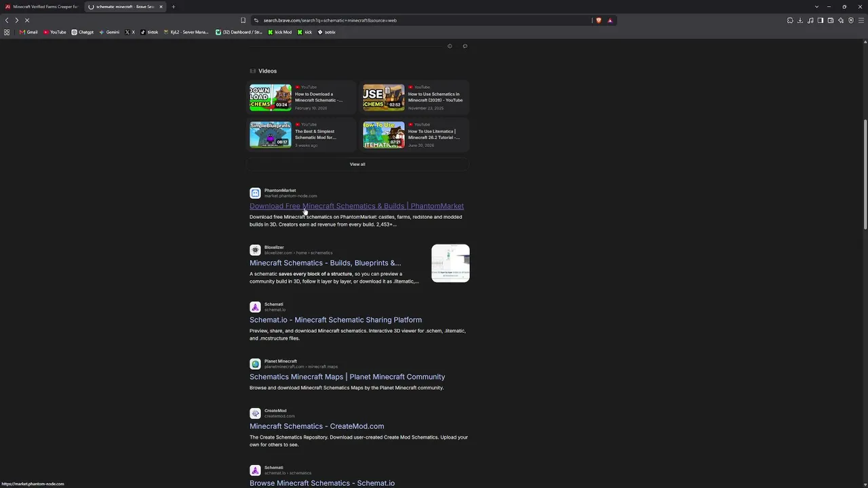
Task: Open the X bookmark
Action: (x=130, y=32)
